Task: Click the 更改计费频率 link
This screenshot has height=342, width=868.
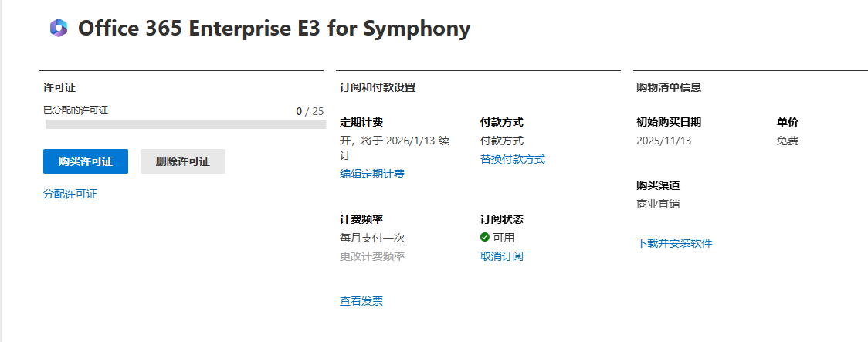Action: point(372,256)
